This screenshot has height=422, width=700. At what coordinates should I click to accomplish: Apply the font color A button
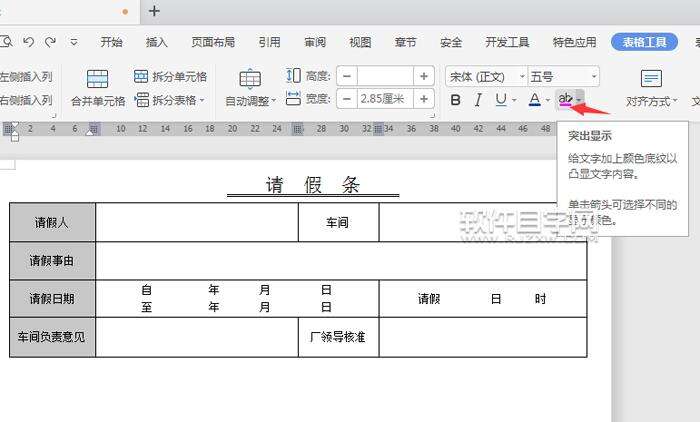(534, 100)
